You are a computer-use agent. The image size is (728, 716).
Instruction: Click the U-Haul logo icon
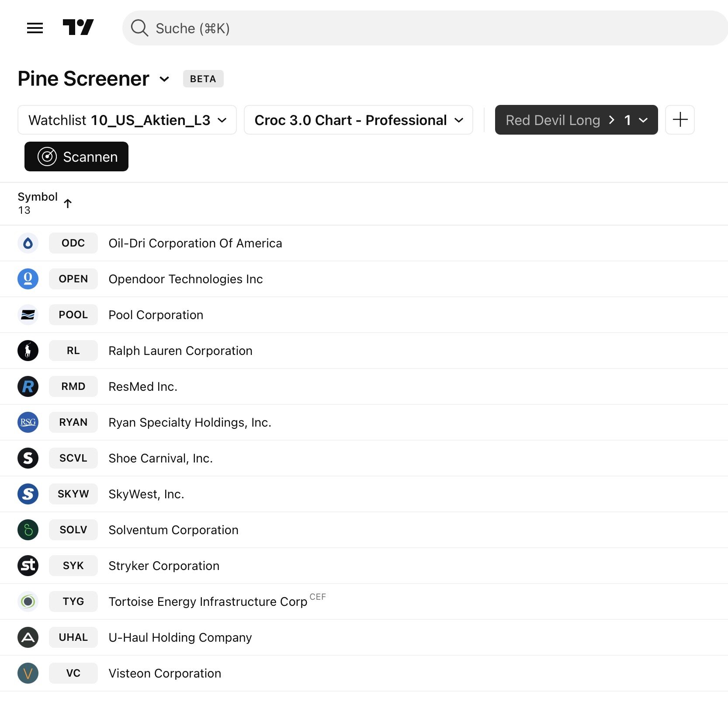28,637
